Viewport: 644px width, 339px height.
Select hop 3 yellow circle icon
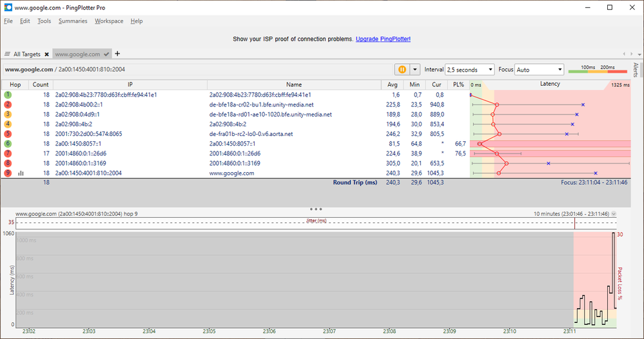(x=8, y=115)
